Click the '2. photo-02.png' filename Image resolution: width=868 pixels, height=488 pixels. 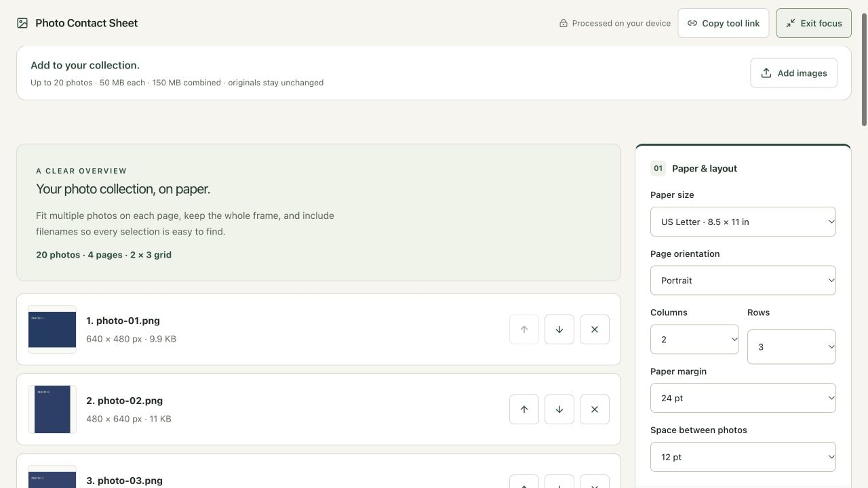(124, 401)
